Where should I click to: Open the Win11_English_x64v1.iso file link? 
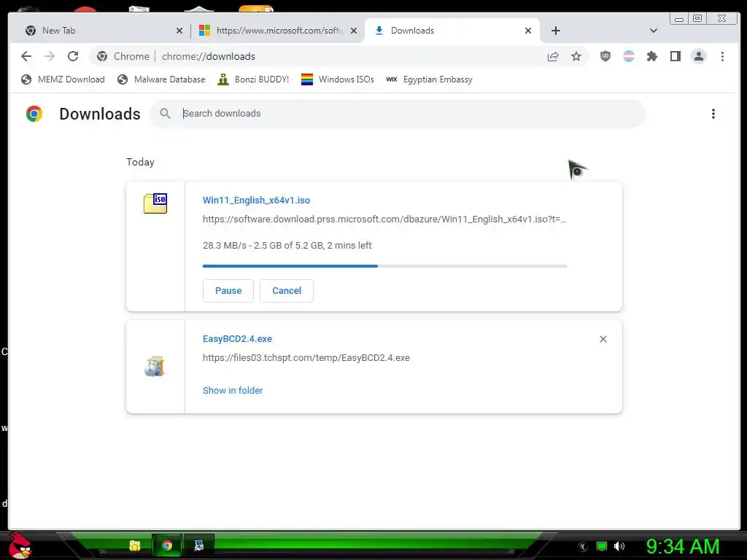click(256, 200)
